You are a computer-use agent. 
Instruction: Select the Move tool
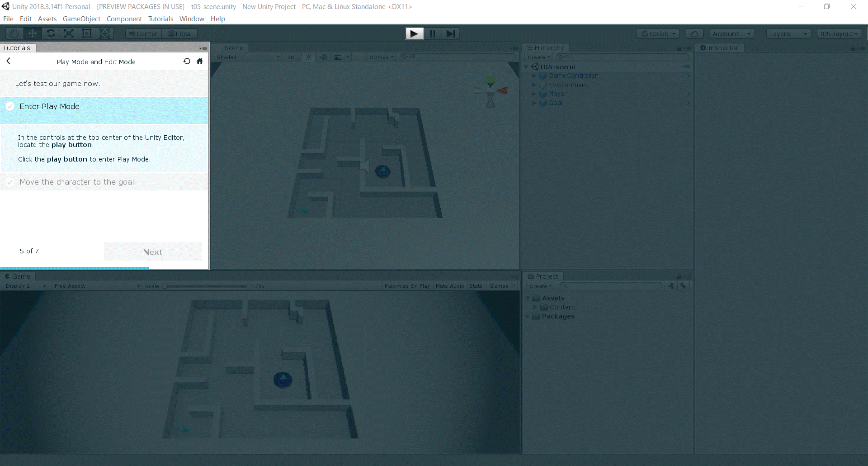33,33
